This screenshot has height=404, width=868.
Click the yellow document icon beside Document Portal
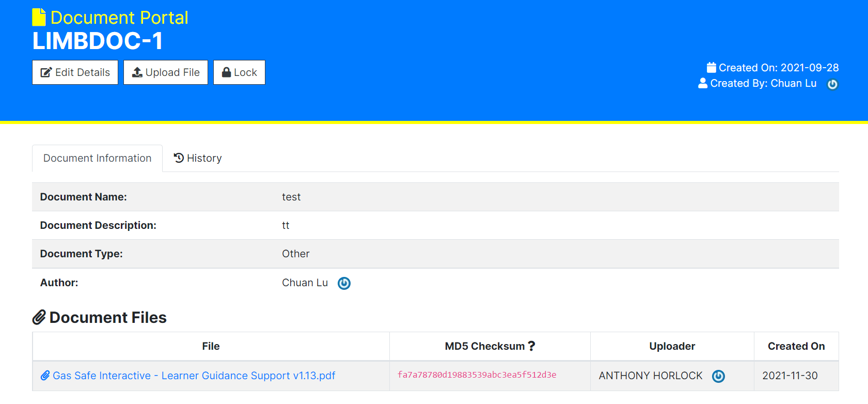pyautogui.click(x=39, y=17)
